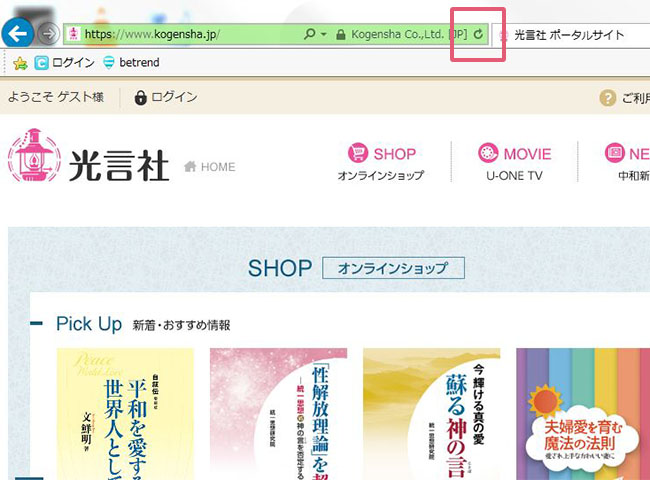Viewport: 650px width, 480px height.
Task: Open the 平和を愛する世界人として book cover
Action: tap(125, 414)
